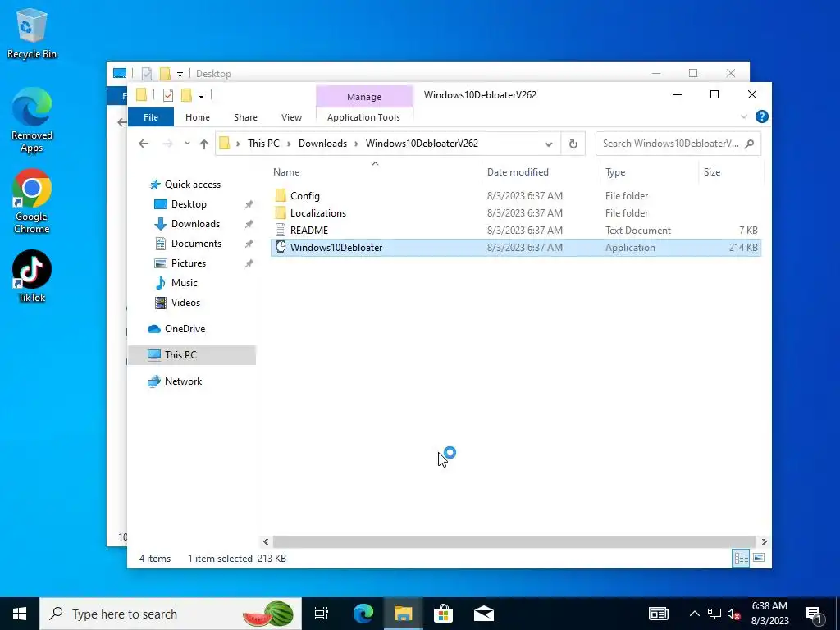This screenshot has height=630, width=840.
Task: Open the TikTok desktop shortcut
Action: pos(32,276)
